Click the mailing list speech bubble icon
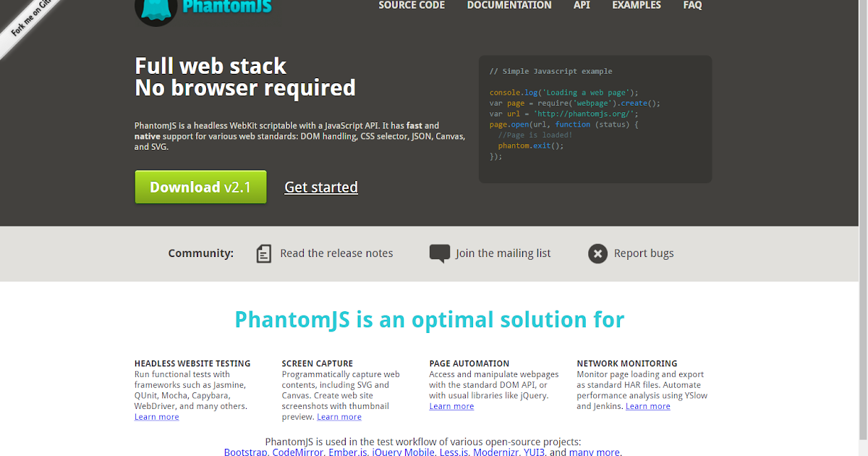 coord(440,253)
